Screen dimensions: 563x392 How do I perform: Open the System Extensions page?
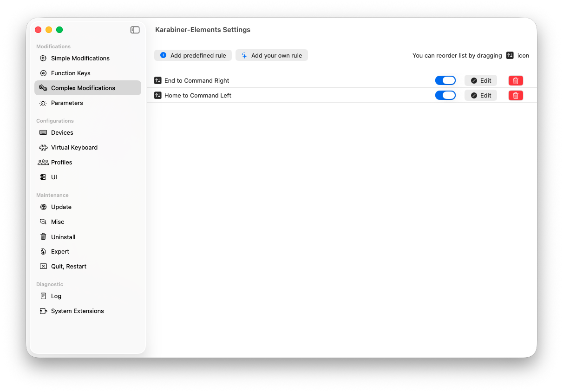pyautogui.click(x=77, y=311)
